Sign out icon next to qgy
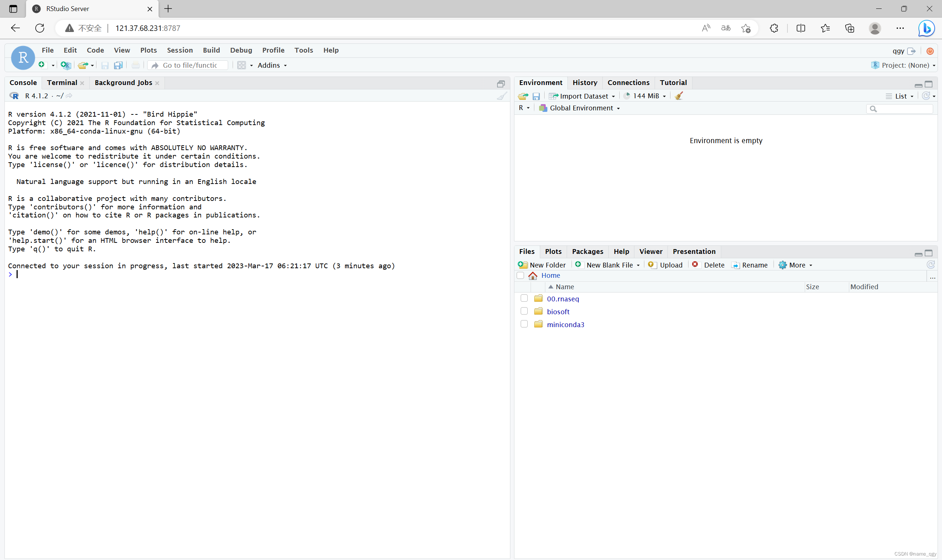 [911, 51]
